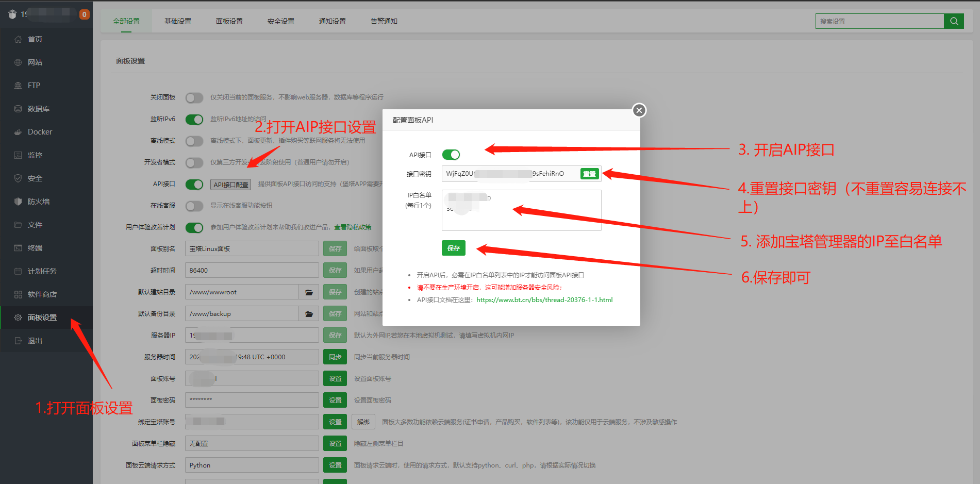Browse folder for 默认建站目录
This screenshot has width=980, height=484.
pyautogui.click(x=309, y=292)
